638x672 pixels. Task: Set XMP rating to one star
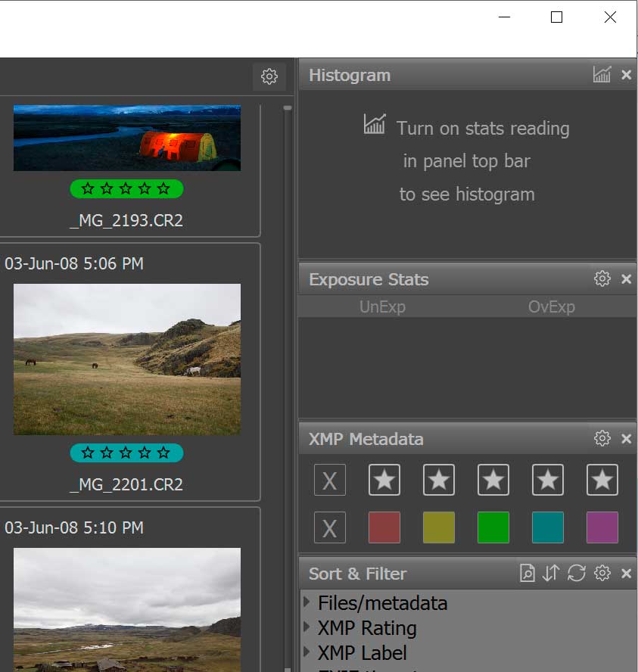tap(384, 481)
